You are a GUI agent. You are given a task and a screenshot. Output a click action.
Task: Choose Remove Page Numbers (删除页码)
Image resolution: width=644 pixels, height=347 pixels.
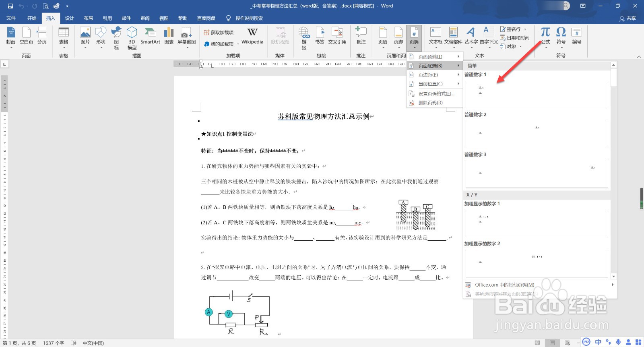434,103
